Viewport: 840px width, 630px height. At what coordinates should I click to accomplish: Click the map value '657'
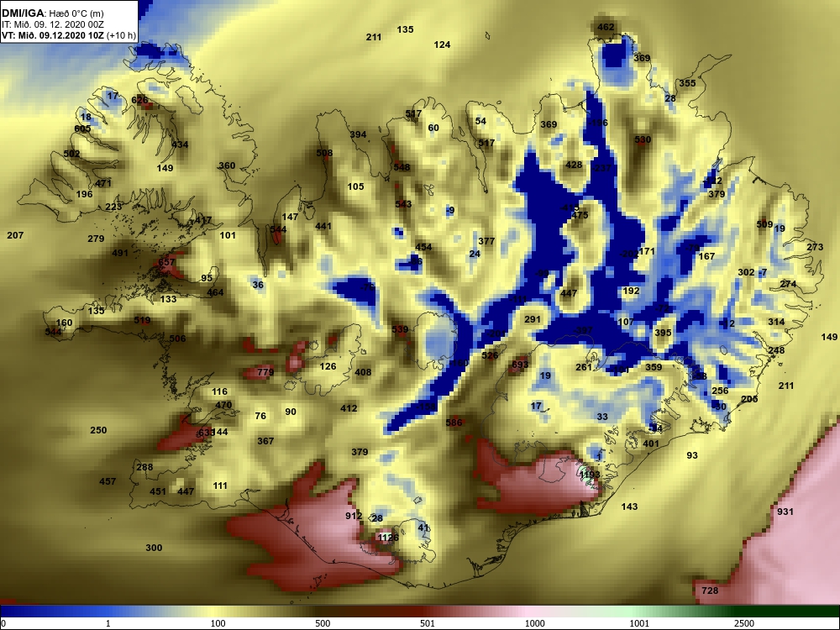166,262
